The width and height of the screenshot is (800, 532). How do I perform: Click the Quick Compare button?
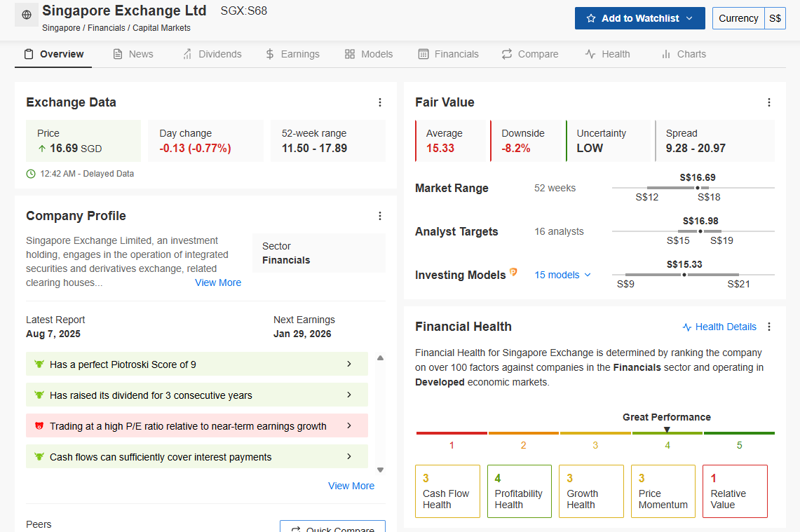point(332,526)
